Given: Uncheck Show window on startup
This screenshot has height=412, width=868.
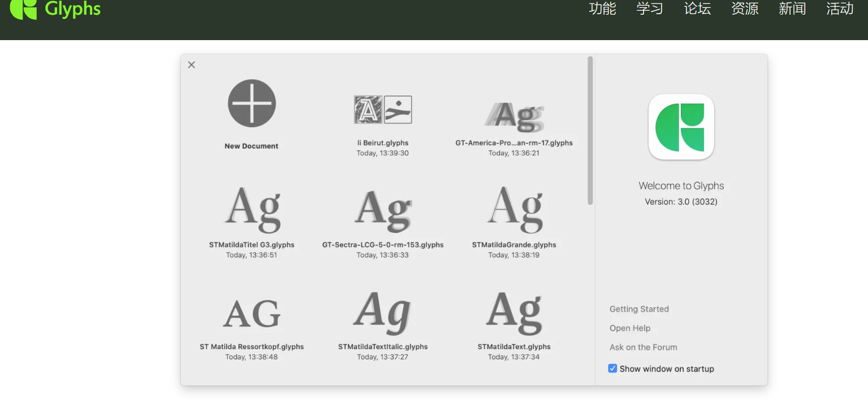Looking at the screenshot, I should (612, 368).
